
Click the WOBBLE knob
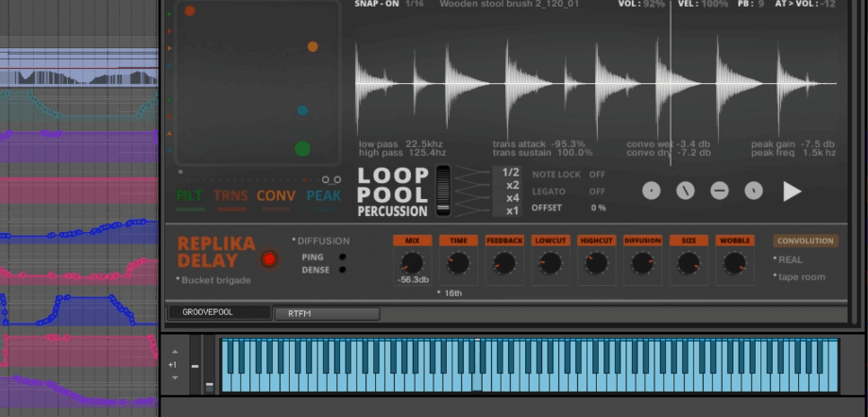[x=735, y=263]
